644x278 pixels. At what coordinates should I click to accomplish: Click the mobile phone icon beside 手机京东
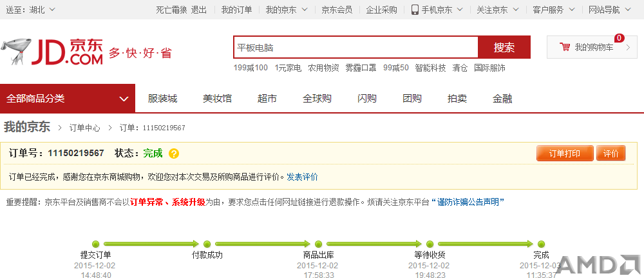(x=415, y=10)
